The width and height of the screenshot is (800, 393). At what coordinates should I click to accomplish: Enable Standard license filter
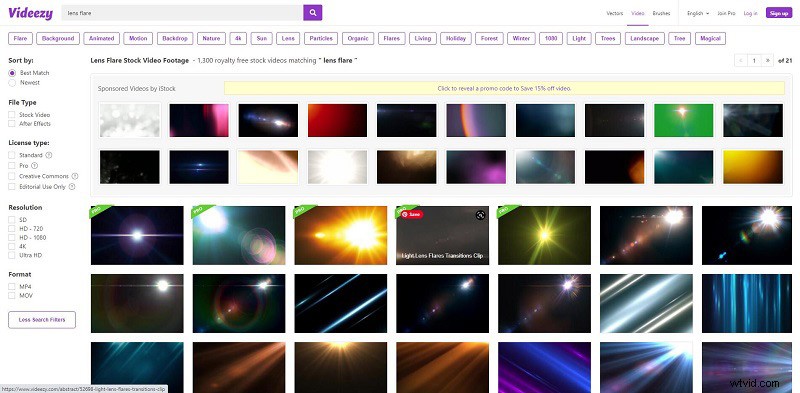pos(12,155)
